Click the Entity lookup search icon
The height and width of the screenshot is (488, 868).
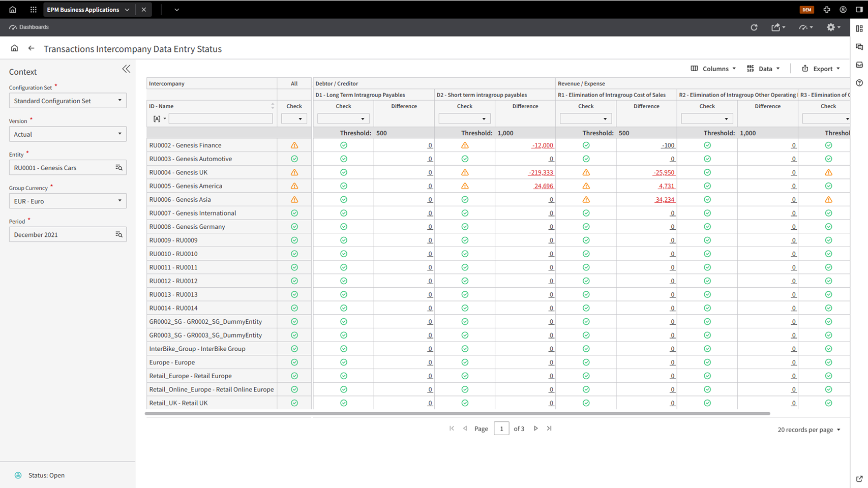click(119, 168)
